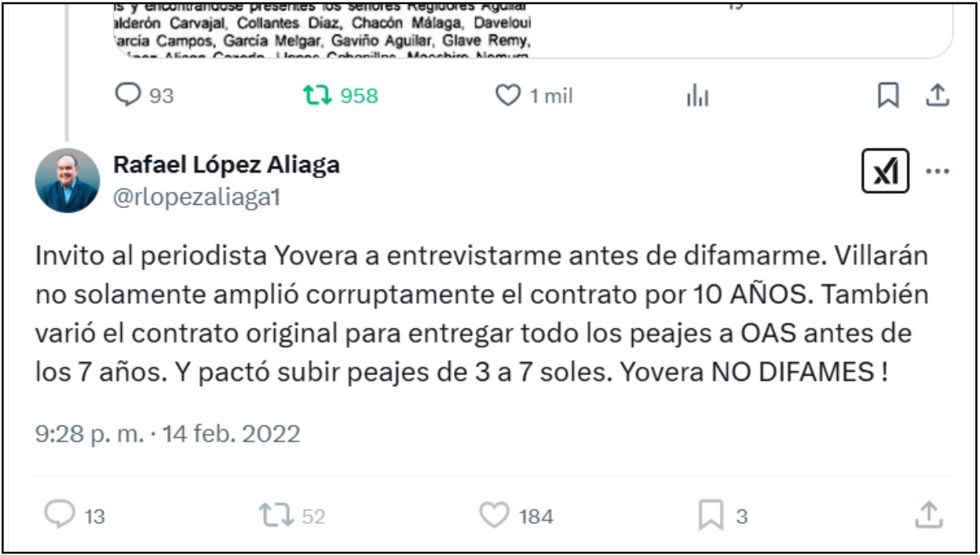Viewport: 980px width, 555px height.
Task: Open the 9:28 p. m. timestamp link
Action: [90, 434]
